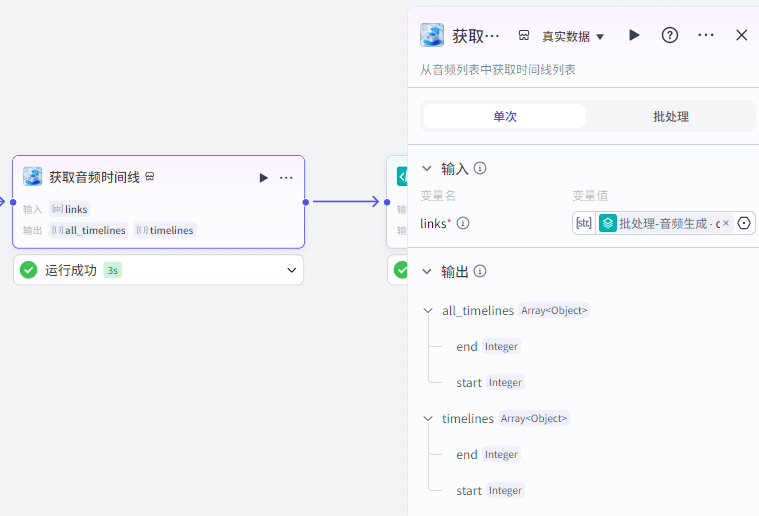Open the 真实数据 dropdown
This screenshot has width=759, height=516.
573,36
